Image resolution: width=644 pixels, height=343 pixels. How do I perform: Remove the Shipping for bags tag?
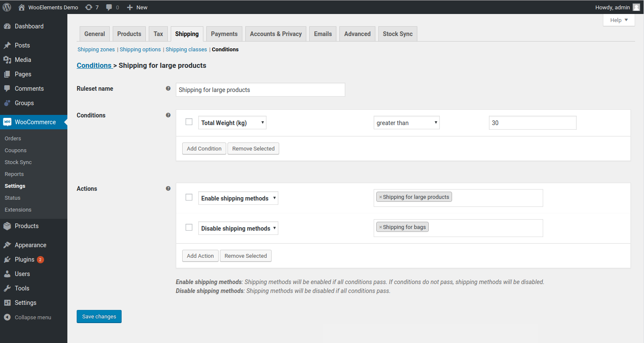[380, 227]
